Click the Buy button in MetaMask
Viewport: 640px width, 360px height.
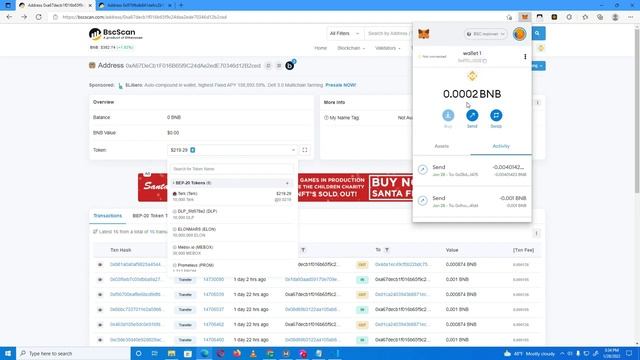(448, 118)
